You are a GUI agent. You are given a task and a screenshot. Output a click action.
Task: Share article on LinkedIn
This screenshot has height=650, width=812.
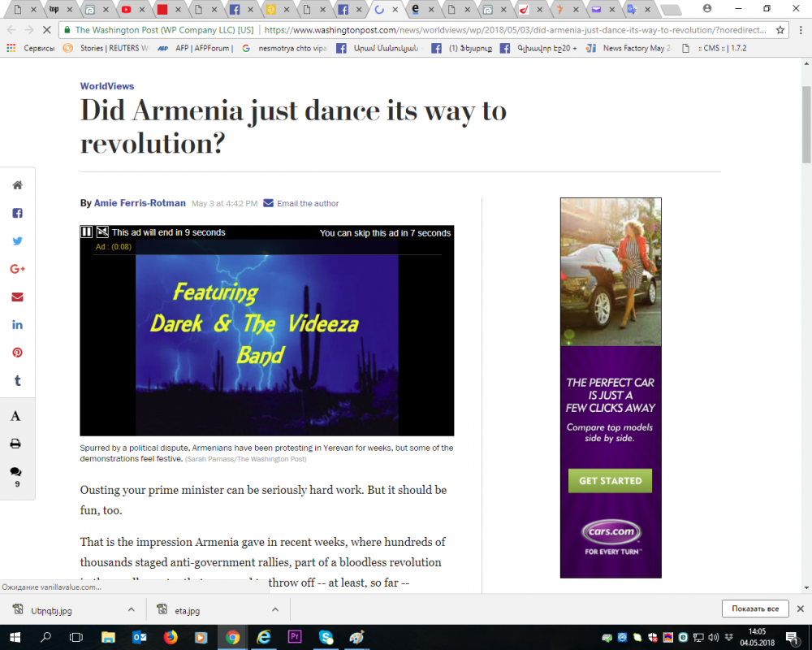(x=17, y=325)
